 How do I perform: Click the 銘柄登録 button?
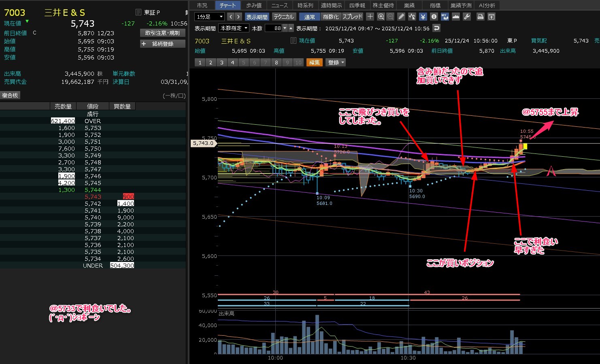tap(162, 44)
